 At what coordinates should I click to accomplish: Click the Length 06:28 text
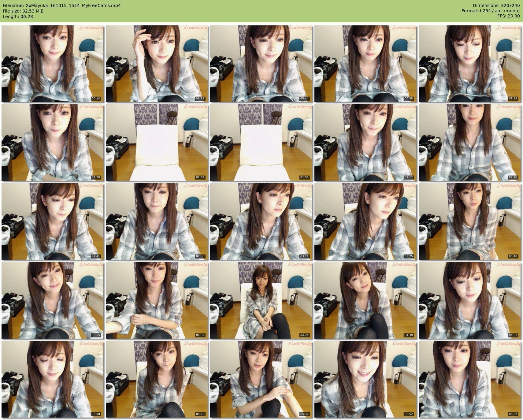tap(18, 16)
